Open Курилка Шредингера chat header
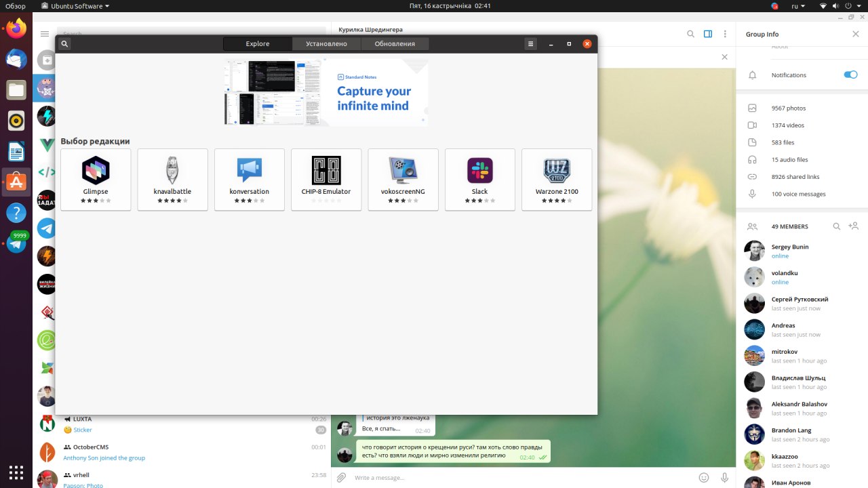 click(x=371, y=30)
